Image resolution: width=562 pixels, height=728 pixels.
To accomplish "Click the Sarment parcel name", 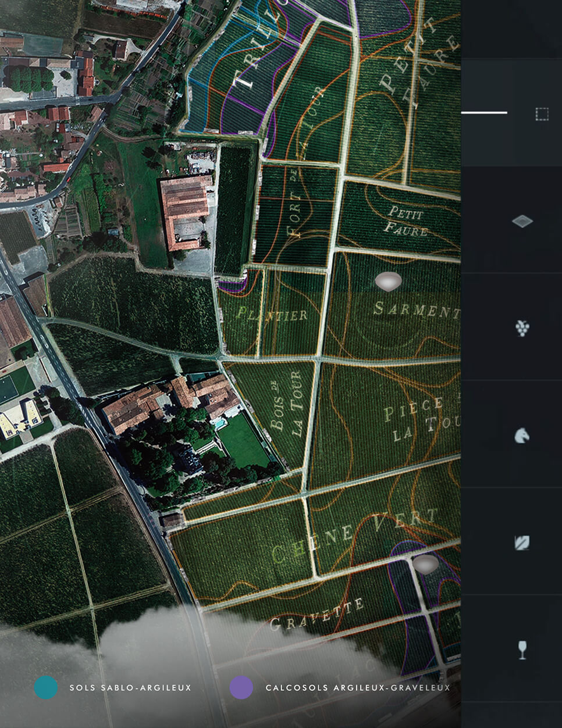I will tap(417, 309).
